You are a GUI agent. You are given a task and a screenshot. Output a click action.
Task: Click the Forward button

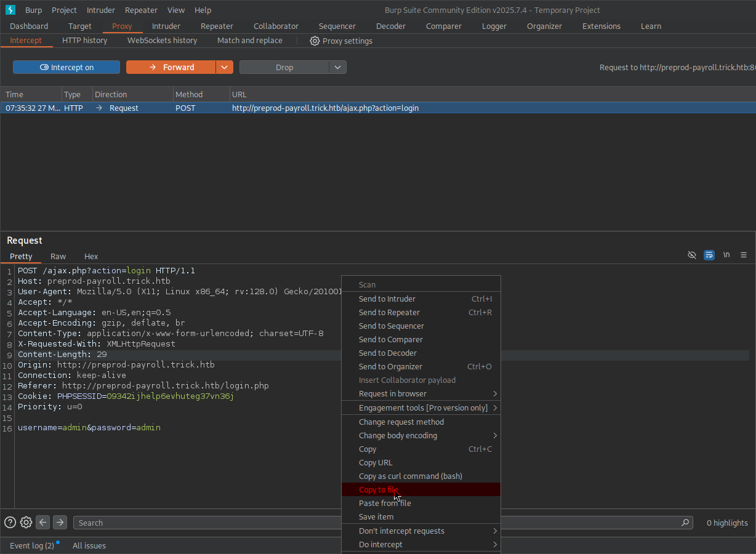pyautogui.click(x=171, y=67)
